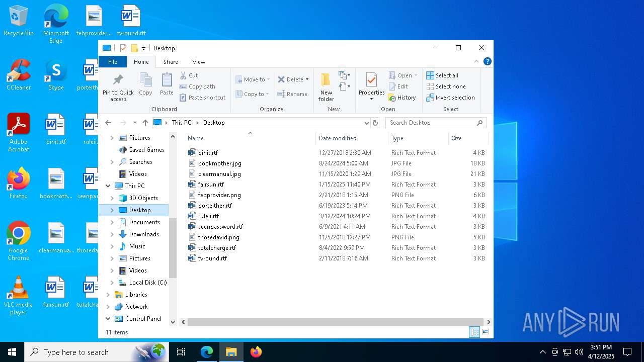Click the Paste icon in ribbon
The height and width of the screenshot is (362, 644).
click(x=167, y=80)
